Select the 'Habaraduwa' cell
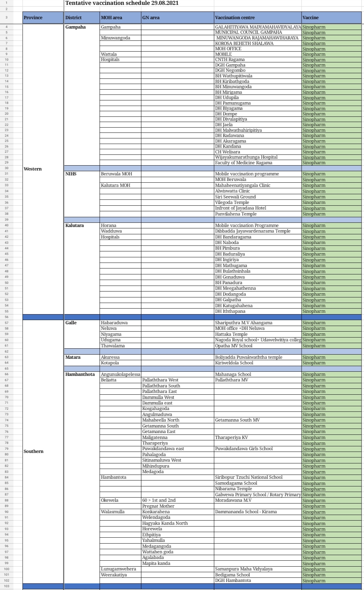 tap(120, 323)
